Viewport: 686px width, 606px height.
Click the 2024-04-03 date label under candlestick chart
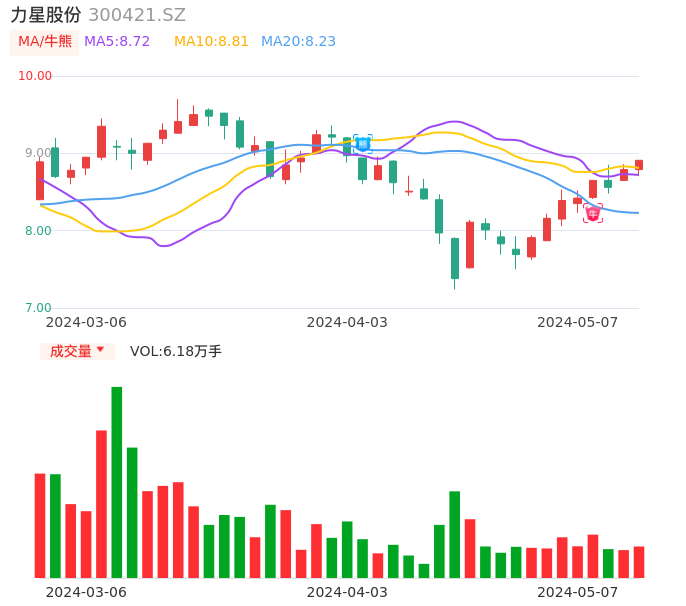347,322
